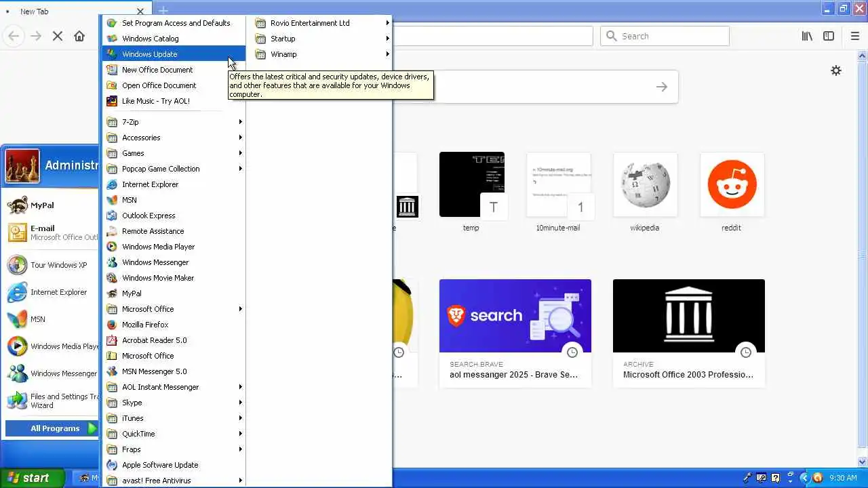Click New Office Document entry
This screenshot has height=488, width=868.
pos(174,70)
